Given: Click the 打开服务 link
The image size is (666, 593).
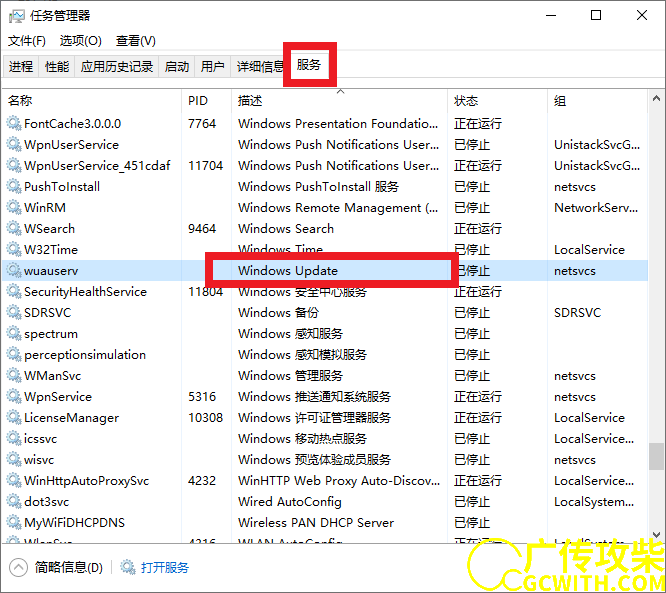Looking at the screenshot, I should (x=165, y=567).
